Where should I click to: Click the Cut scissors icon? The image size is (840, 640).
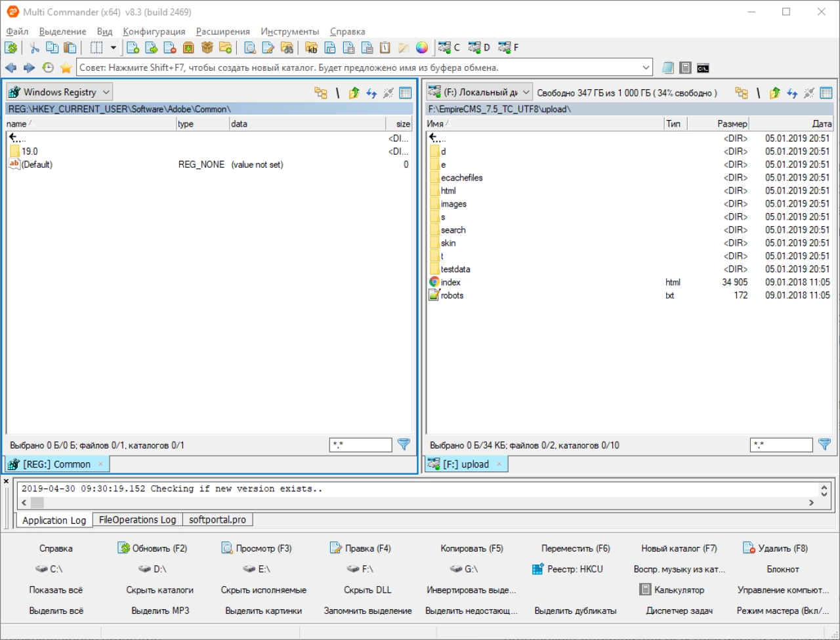34,47
